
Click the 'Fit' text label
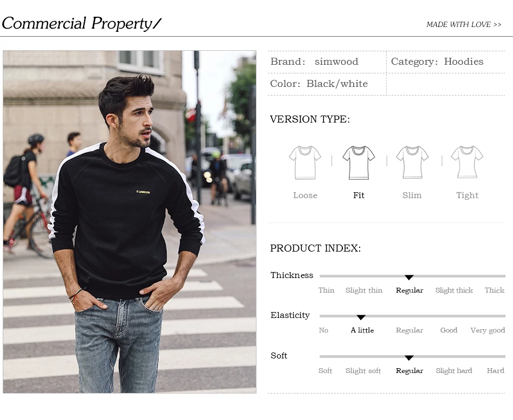coord(359,195)
